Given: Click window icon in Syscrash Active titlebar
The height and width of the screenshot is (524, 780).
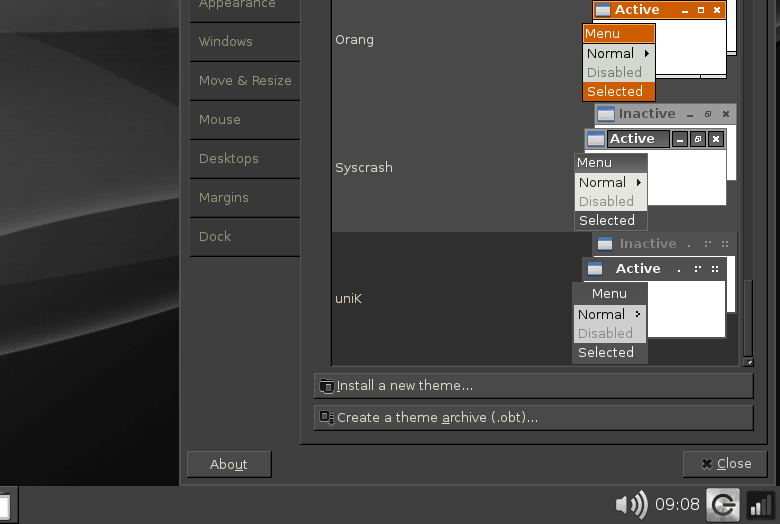Looking at the screenshot, I should coord(596,139).
